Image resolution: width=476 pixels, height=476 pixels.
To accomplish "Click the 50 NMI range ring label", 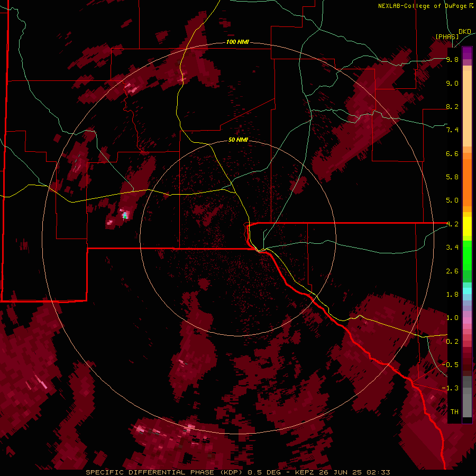I will point(238,140).
